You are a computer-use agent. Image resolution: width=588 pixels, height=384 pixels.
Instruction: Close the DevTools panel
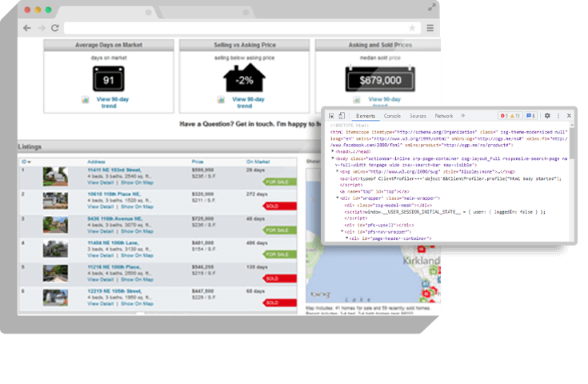pos(569,116)
